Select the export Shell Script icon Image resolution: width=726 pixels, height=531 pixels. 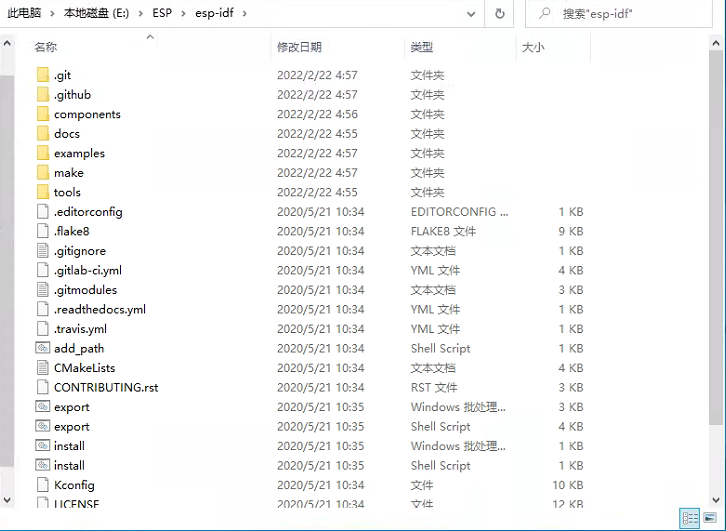(x=43, y=425)
